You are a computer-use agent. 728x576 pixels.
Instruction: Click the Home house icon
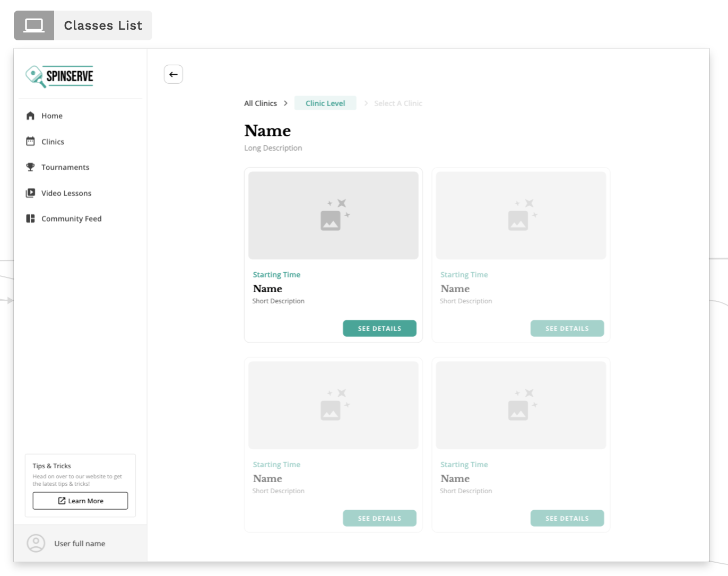[30, 116]
